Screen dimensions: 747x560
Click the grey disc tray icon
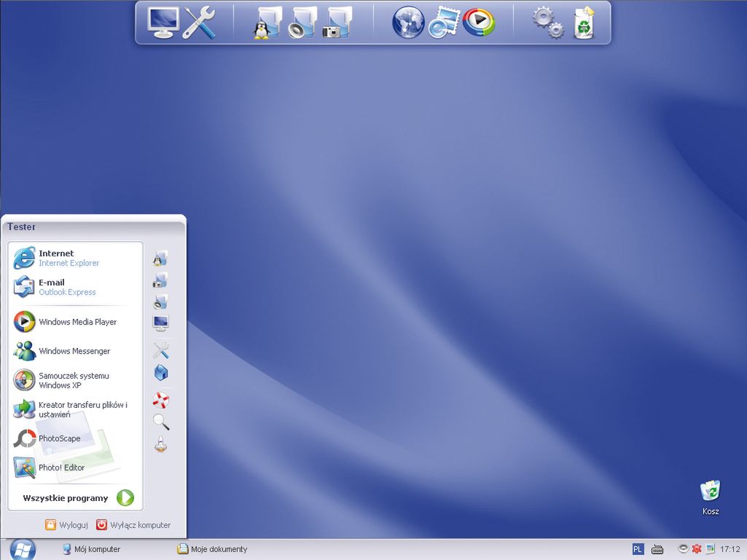pos(683,548)
